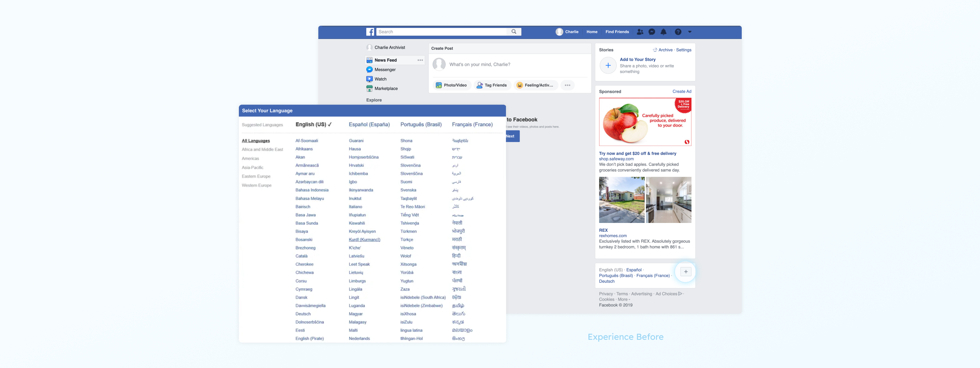980x368 pixels.
Task: Click the REX kitchen interior photo
Action: 669,200
